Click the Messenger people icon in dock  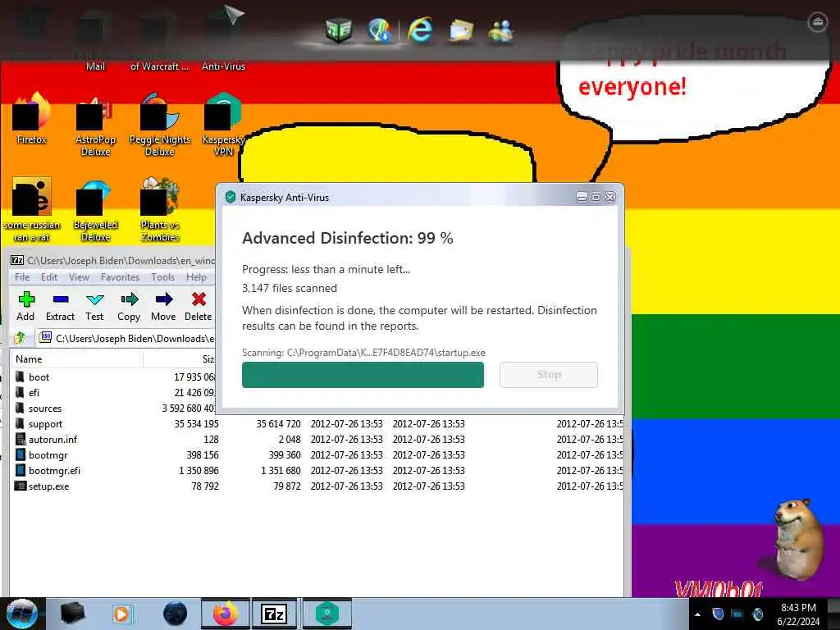501,30
